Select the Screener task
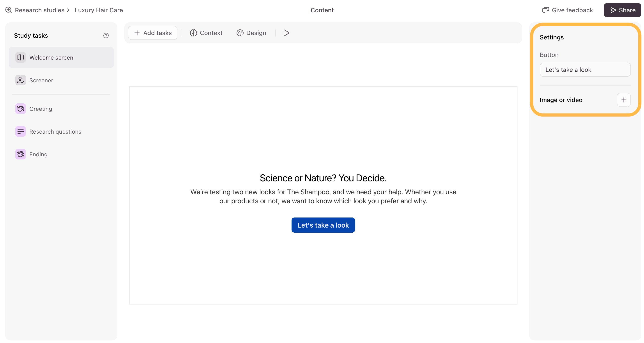The width and height of the screenshot is (644, 343). [x=61, y=80]
